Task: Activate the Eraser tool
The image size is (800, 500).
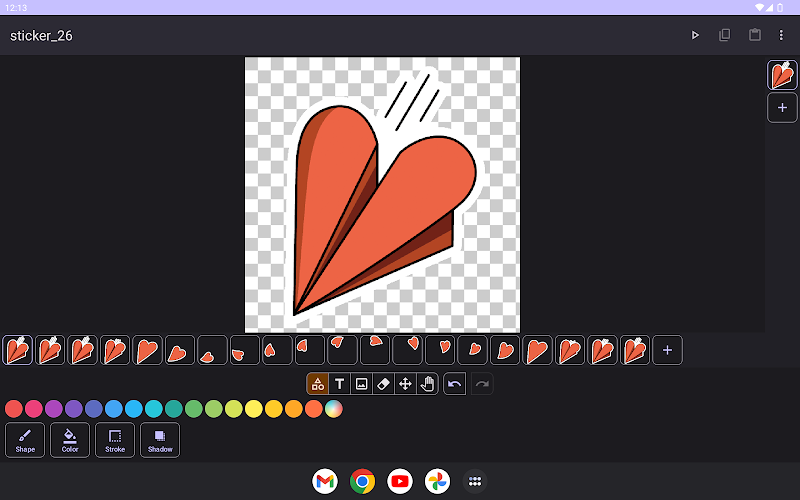Action: (383, 384)
